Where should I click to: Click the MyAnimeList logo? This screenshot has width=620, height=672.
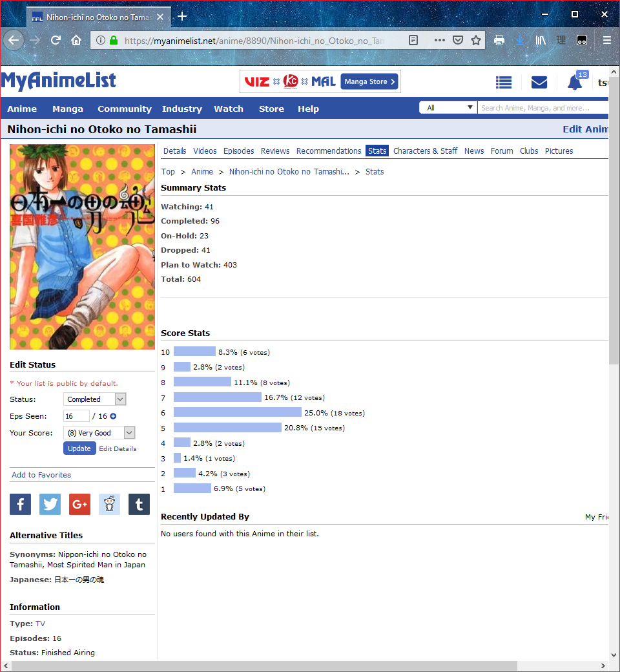coord(59,81)
